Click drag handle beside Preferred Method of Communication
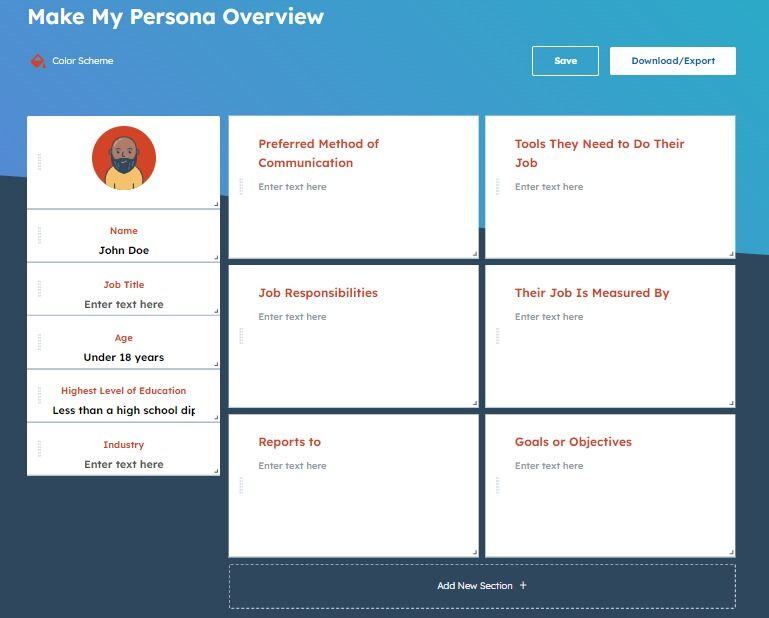The width and height of the screenshot is (769, 618). pos(241,186)
